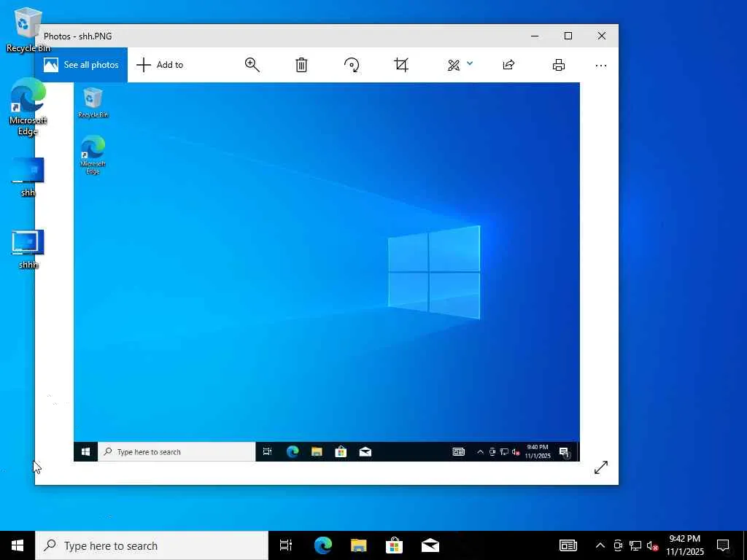Launch Microsoft Edge from the taskbar
The image size is (747, 560).
click(323, 545)
